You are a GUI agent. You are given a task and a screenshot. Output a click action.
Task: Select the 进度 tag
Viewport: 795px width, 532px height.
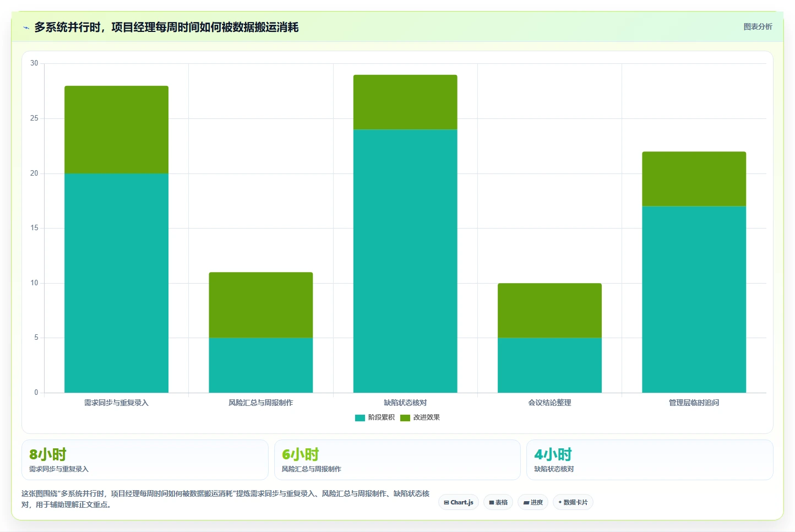coord(533,502)
